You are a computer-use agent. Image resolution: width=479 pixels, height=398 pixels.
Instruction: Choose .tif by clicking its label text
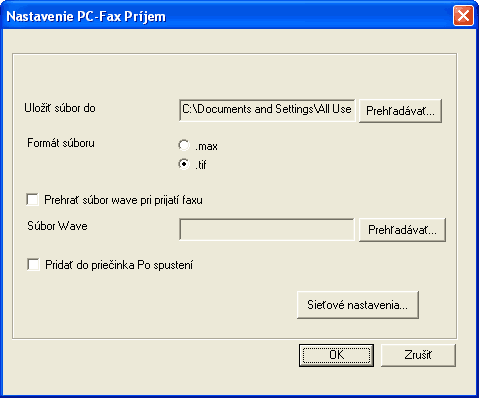pyautogui.click(x=201, y=164)
